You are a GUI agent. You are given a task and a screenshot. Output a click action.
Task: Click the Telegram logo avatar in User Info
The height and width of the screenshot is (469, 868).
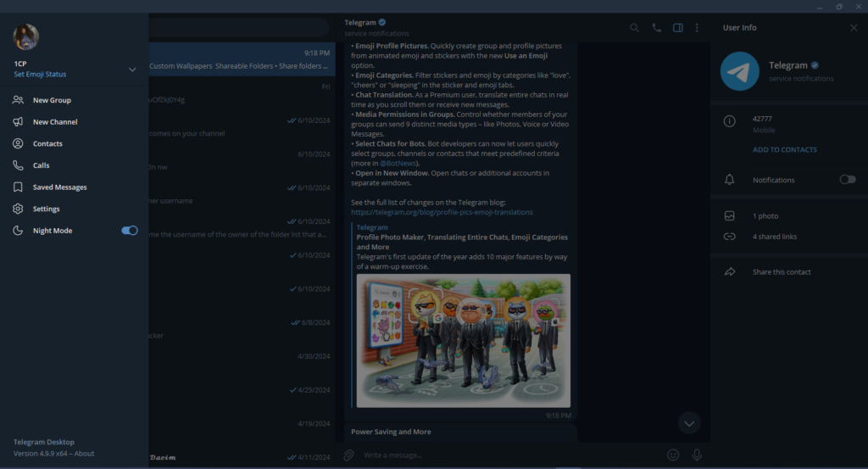[x=739, y=71]
